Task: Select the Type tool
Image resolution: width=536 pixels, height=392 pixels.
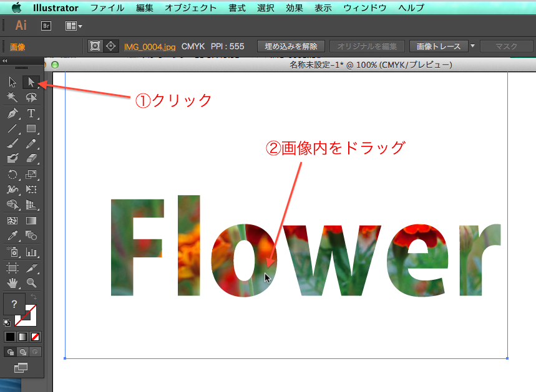Action: pos(31,114)
